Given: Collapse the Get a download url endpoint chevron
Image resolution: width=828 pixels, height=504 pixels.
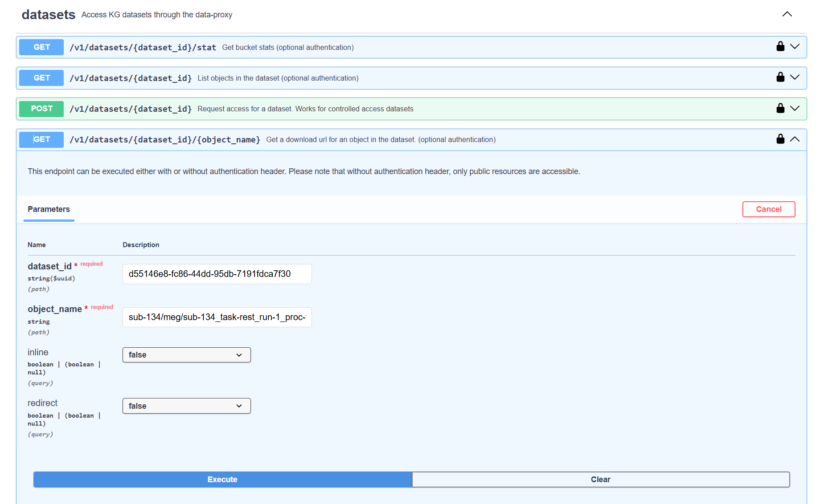Looking at the screenshot, I should point(795,139).
